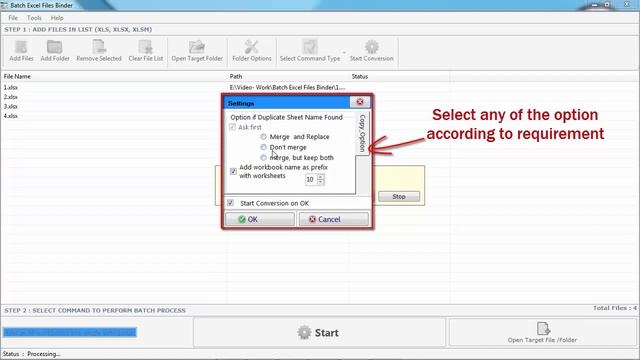The width and height of the screenshot is (640, 360).
Task: Select file 4.xlsx in the list
Action: pyautogui.click(x=11, y=116)
